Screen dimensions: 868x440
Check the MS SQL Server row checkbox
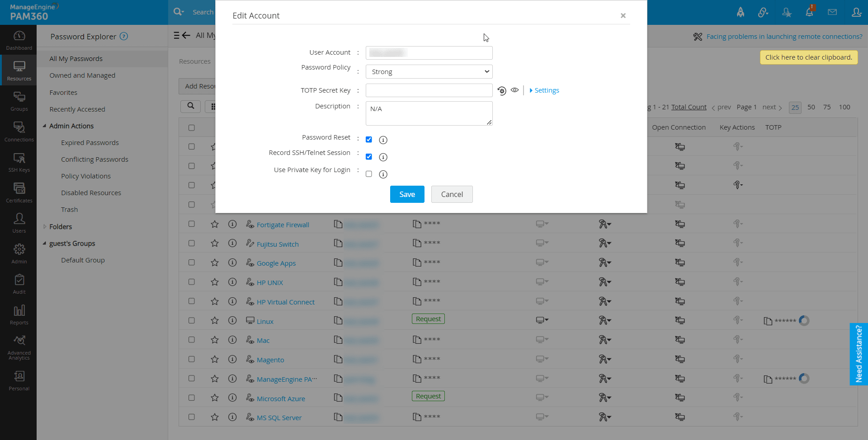[192, 417]
